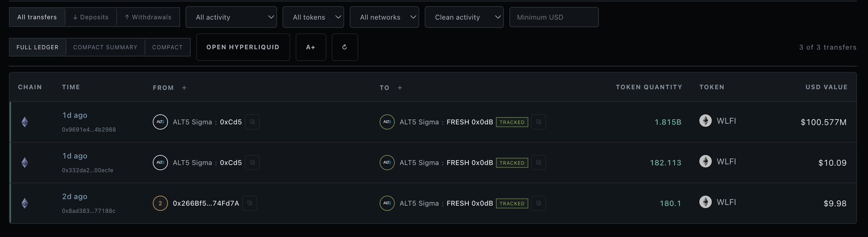Copy 0x266Bf5...74Fd7A address
Screen dimensions: 868x237
(250, 203)
